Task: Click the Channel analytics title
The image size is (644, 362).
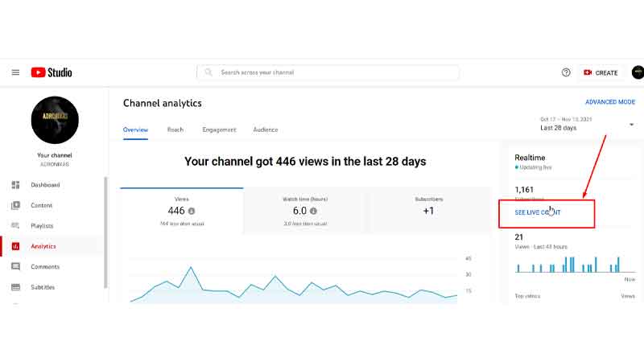Action: 163,104
